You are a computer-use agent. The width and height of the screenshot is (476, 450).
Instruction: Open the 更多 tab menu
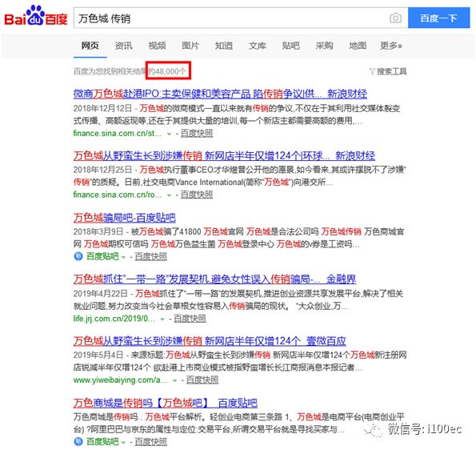[391, 46]
